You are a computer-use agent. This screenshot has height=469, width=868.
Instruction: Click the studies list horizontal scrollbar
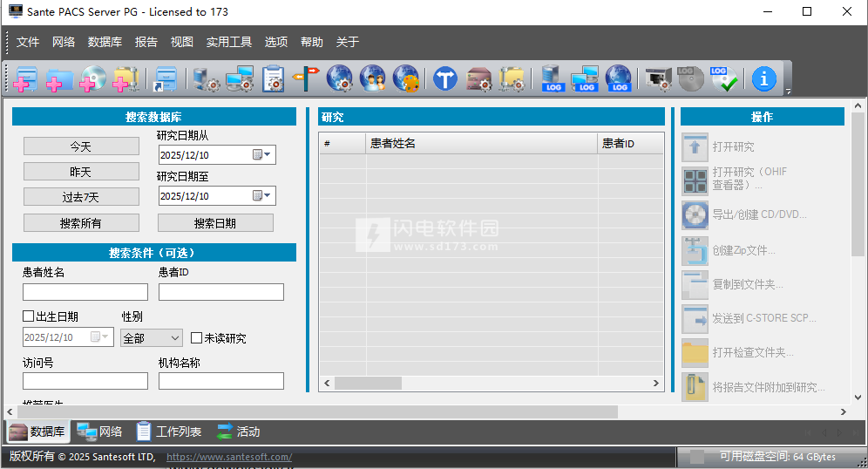coord(490,383)
